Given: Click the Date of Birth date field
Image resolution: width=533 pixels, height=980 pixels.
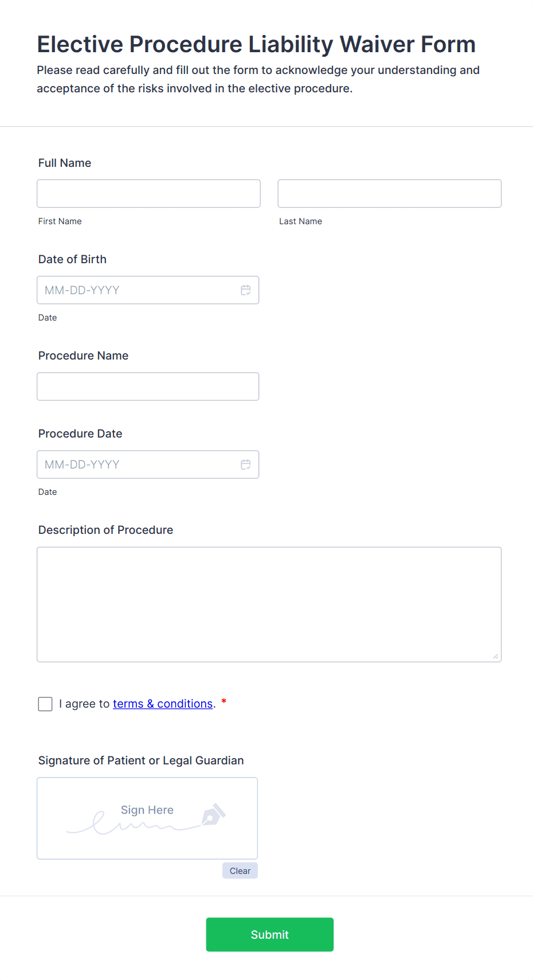Looking at the screenshot, I should tap(138, 290).
